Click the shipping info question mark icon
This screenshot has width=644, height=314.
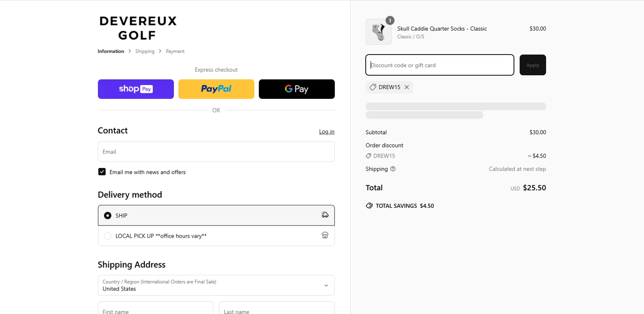[393, 169]
